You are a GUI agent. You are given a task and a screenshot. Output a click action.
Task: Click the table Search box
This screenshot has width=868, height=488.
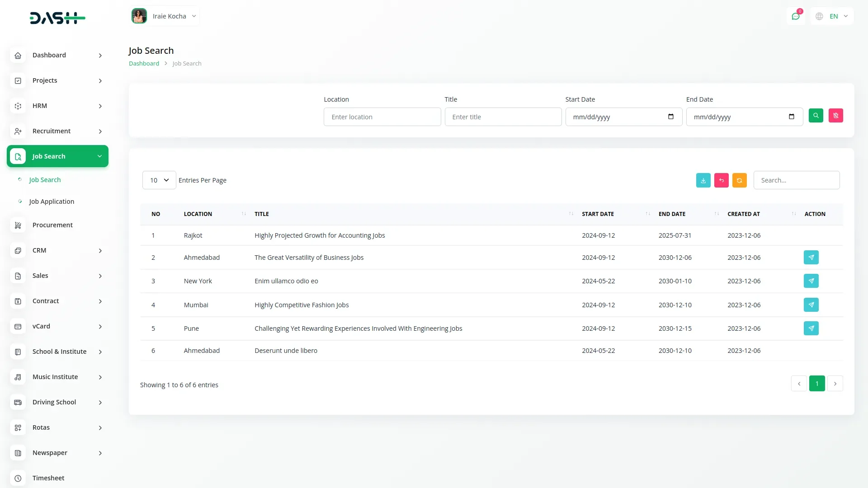coord(796,180)
